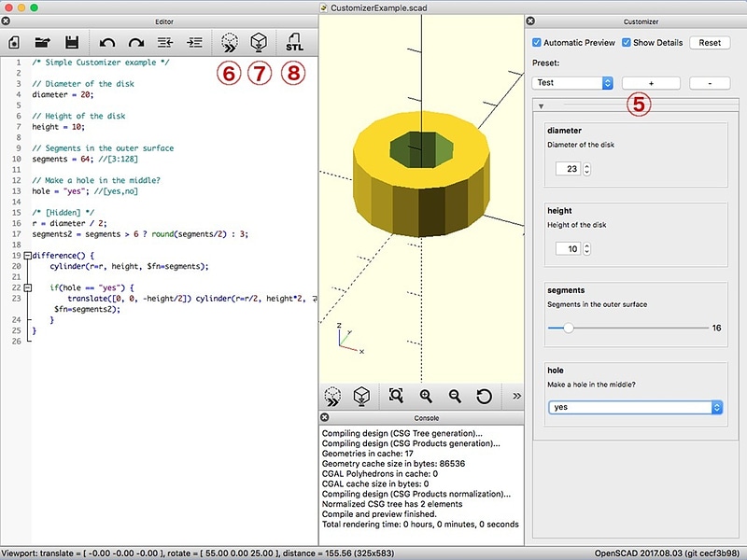Click the macOS yellow minimize window button
The height and width of the screenshot is (560, 747).
pyautogui.click(x=21, y=7)
